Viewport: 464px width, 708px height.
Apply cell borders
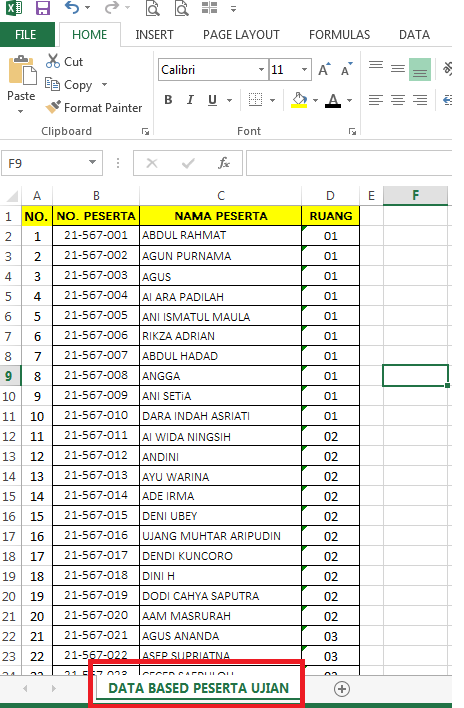coord(255,100)
